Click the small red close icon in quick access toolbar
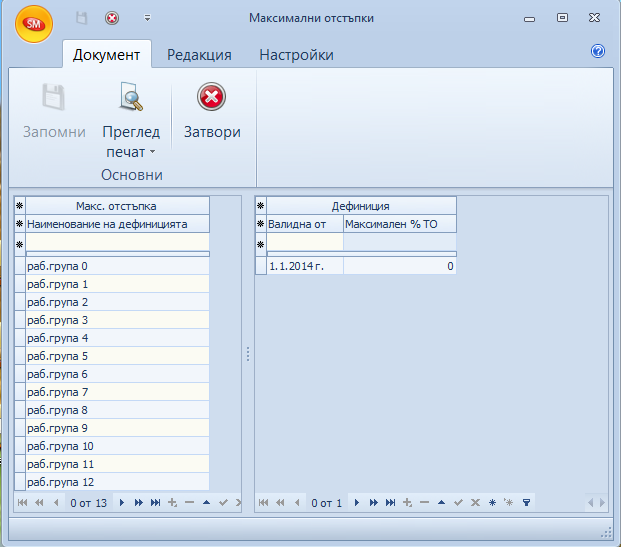 (x=112, y=18)
